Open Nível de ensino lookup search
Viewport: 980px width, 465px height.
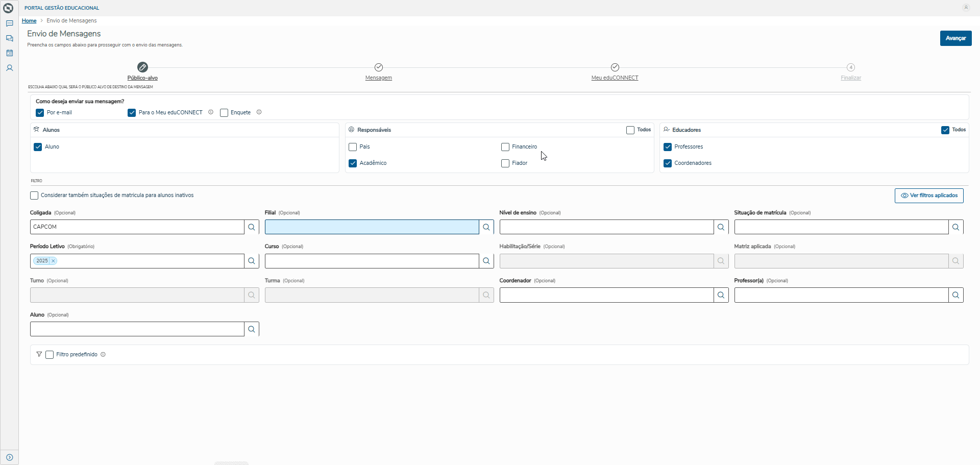click(721, 227)
